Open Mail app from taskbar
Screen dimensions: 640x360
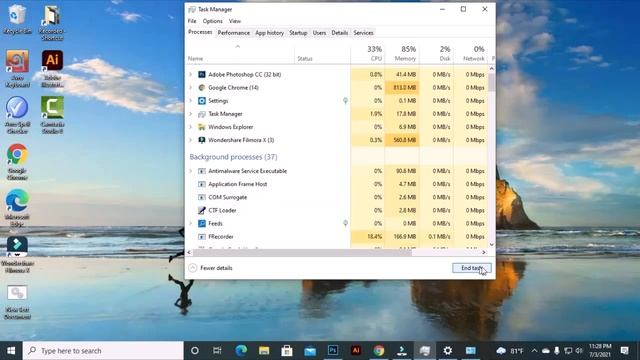click(x=310, y=351)
